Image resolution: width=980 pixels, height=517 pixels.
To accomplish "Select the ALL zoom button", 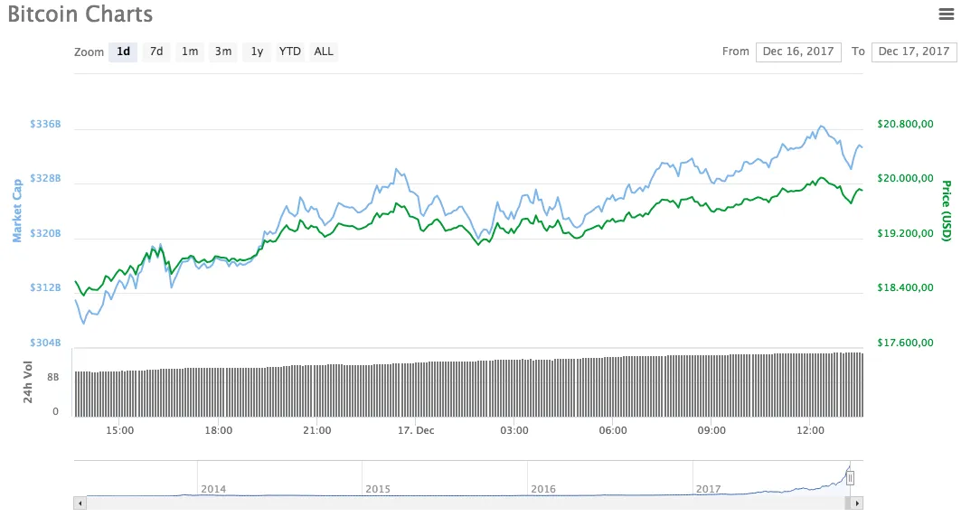I will pyautogui.click(x=324, y=52).
